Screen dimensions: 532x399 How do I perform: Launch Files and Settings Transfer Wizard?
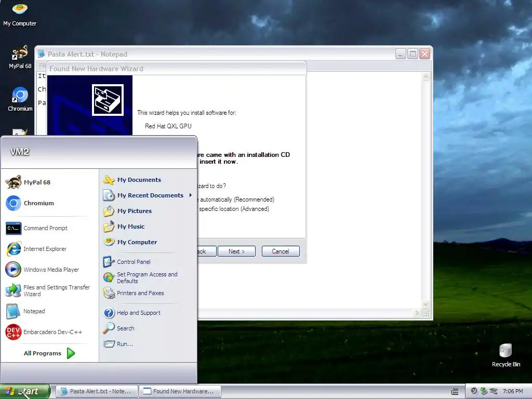click(x=49, y=290)
